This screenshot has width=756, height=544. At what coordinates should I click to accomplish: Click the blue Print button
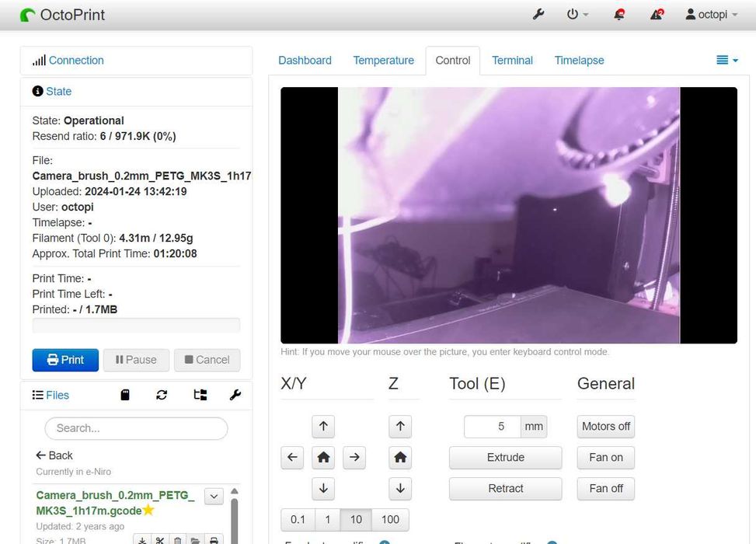pyautogui.click(x=65, y=360)
